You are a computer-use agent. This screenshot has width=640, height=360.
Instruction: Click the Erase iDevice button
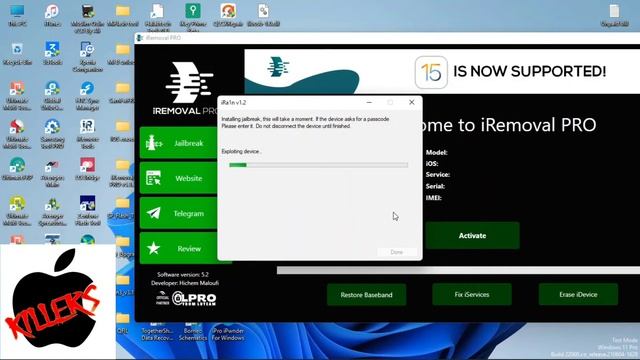[578, 294]
